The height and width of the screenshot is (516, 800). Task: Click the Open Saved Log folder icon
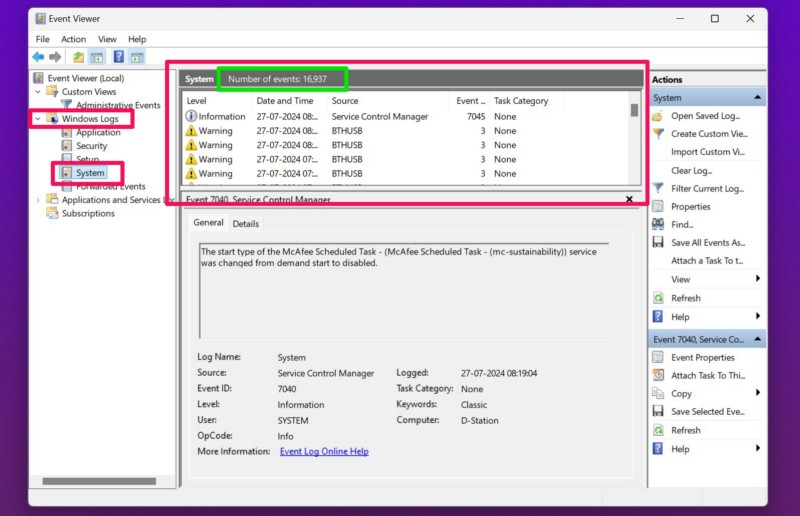pyautogui.click(x=658, y=116)
